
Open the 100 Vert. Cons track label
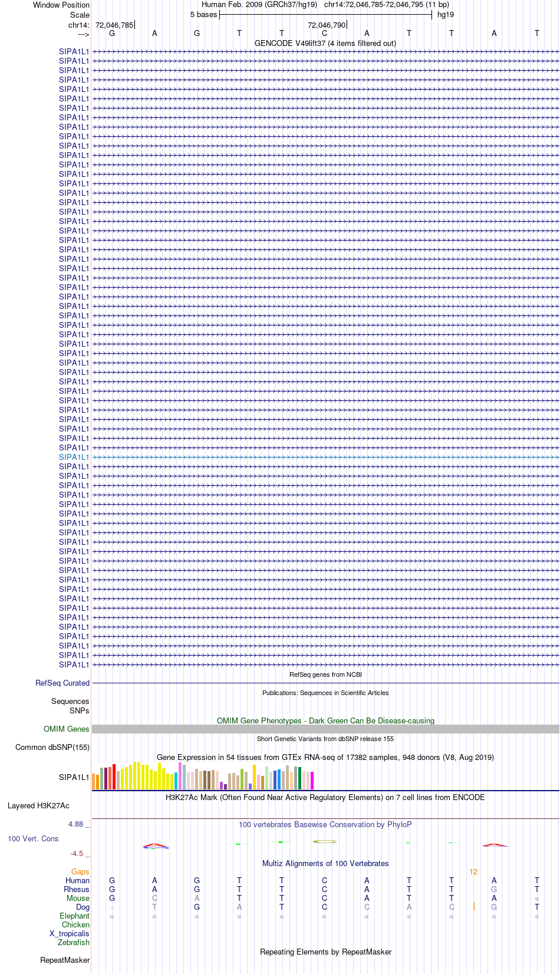pos(33,838)
